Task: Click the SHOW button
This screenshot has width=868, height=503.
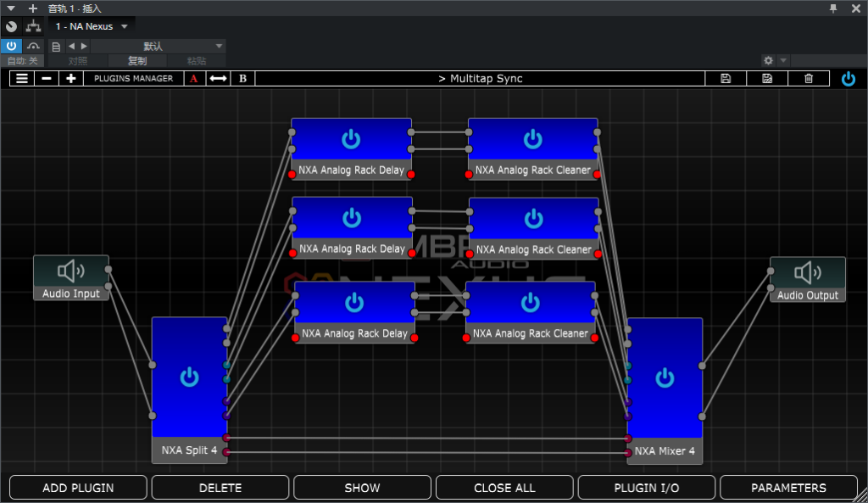Action: pos(363,488)
